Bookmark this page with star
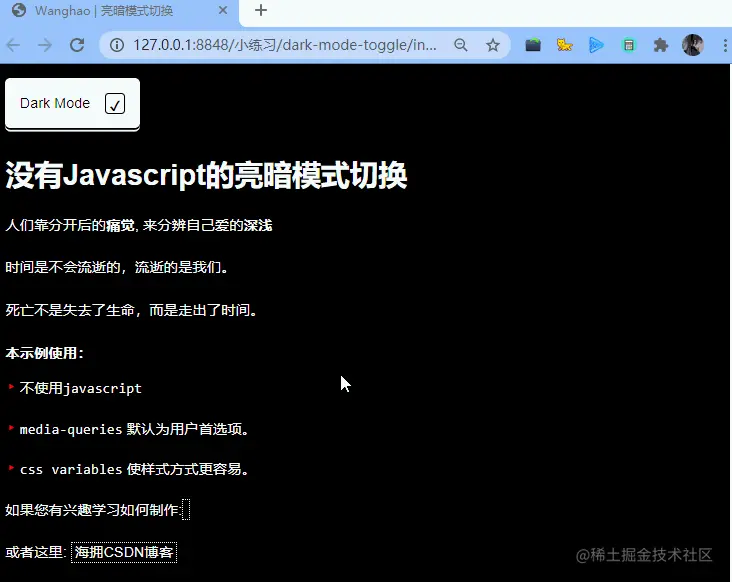Viewport: 732px width, 582px height. click(493, 45)
